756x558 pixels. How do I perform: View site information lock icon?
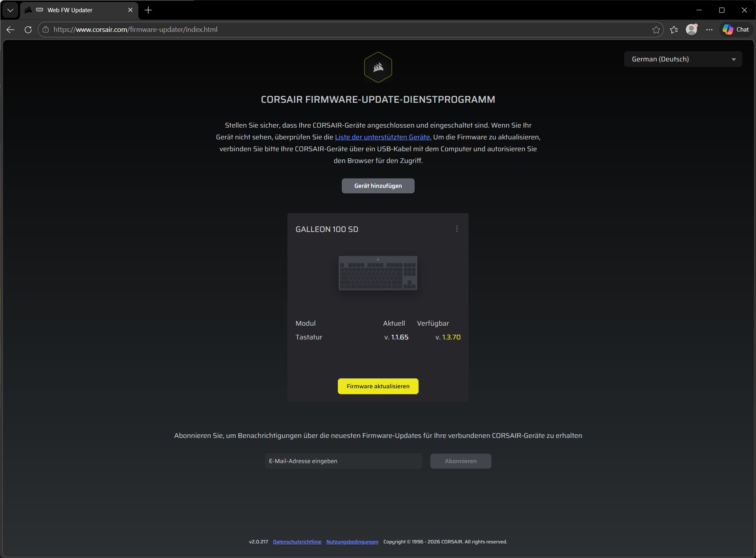[46, 30]
